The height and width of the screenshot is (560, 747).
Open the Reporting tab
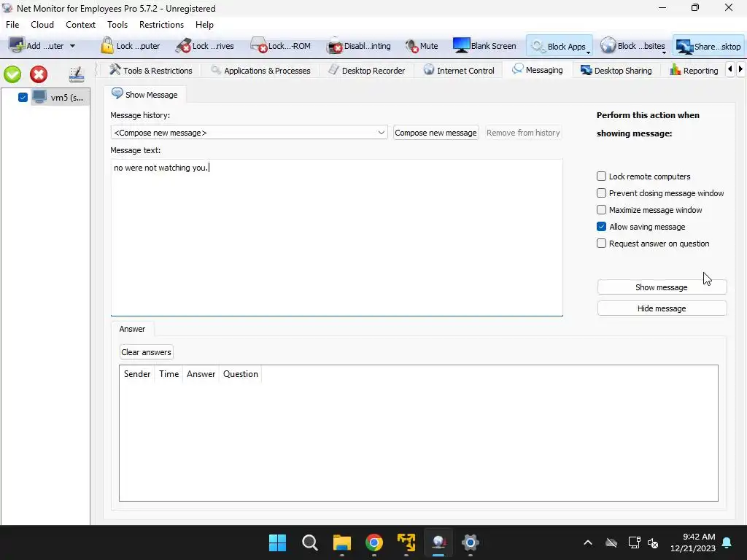[694, 71]
